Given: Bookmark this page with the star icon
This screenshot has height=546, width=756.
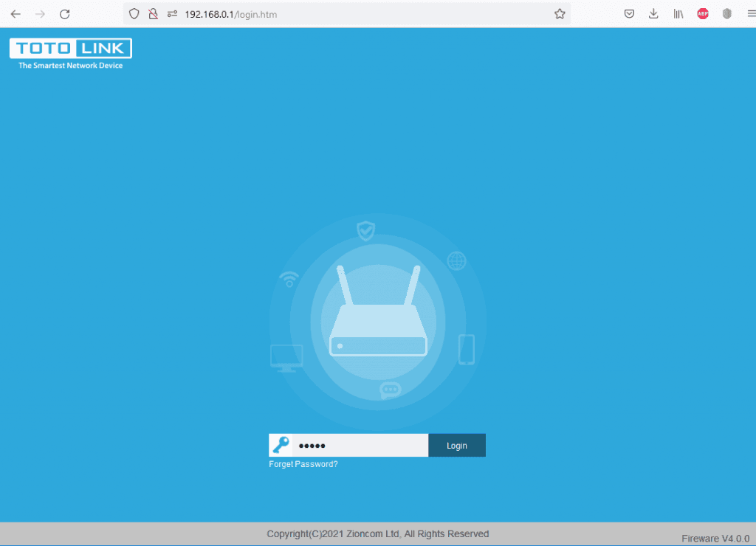Looking at the screenshot, I should coord(560,14).
